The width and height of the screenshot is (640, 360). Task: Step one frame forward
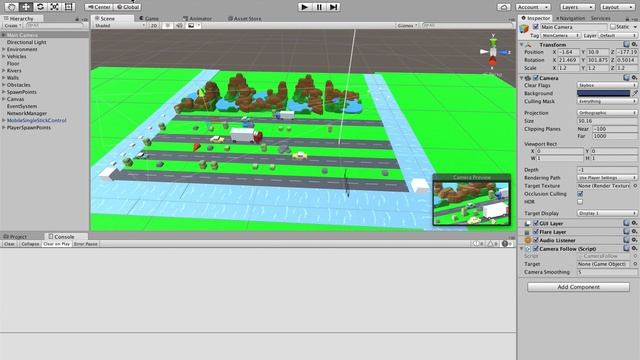coord(333,7)
